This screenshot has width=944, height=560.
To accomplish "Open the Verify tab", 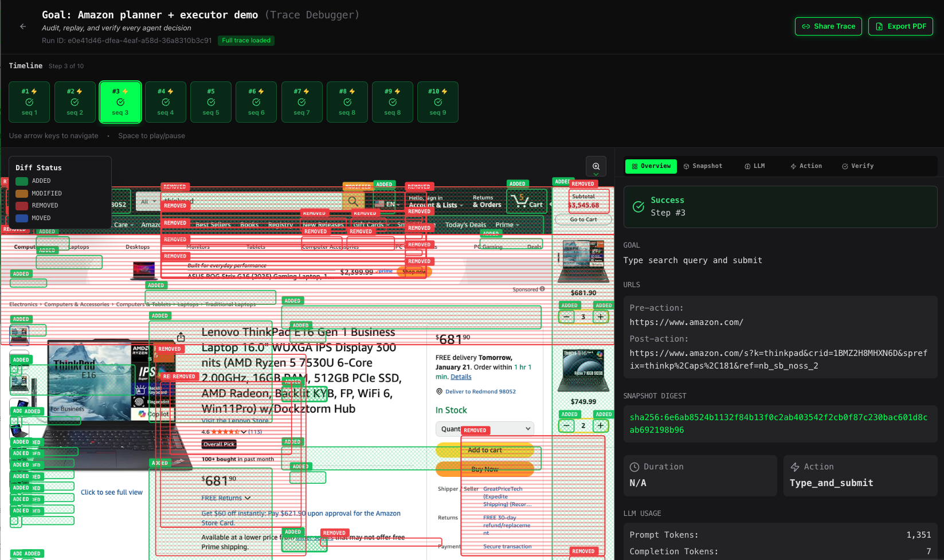I will tap(857, 166).
